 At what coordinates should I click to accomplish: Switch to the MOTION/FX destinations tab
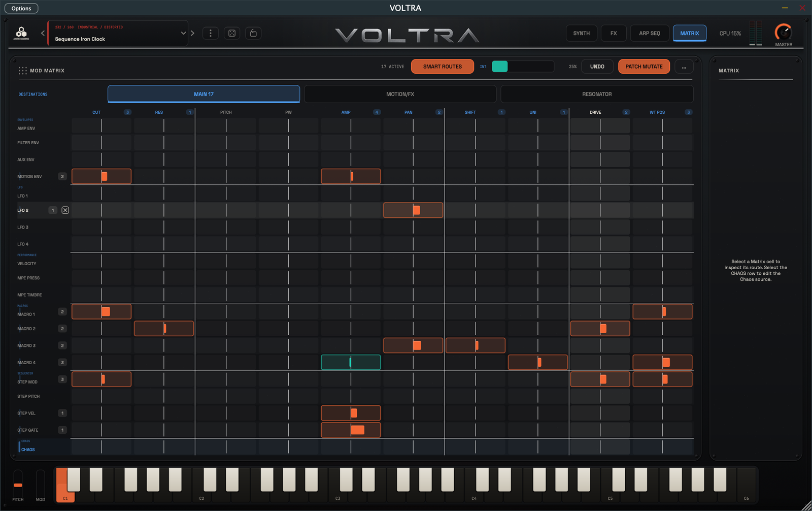click(400, 94)
